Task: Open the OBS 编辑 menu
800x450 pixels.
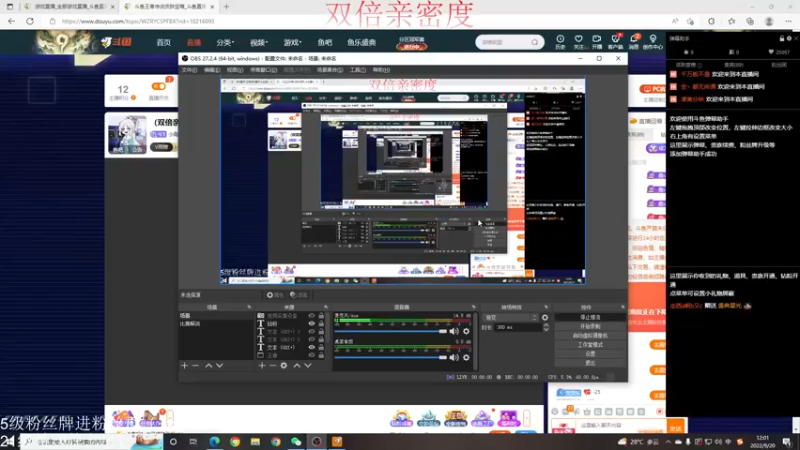Action: [x=212, y=70]
